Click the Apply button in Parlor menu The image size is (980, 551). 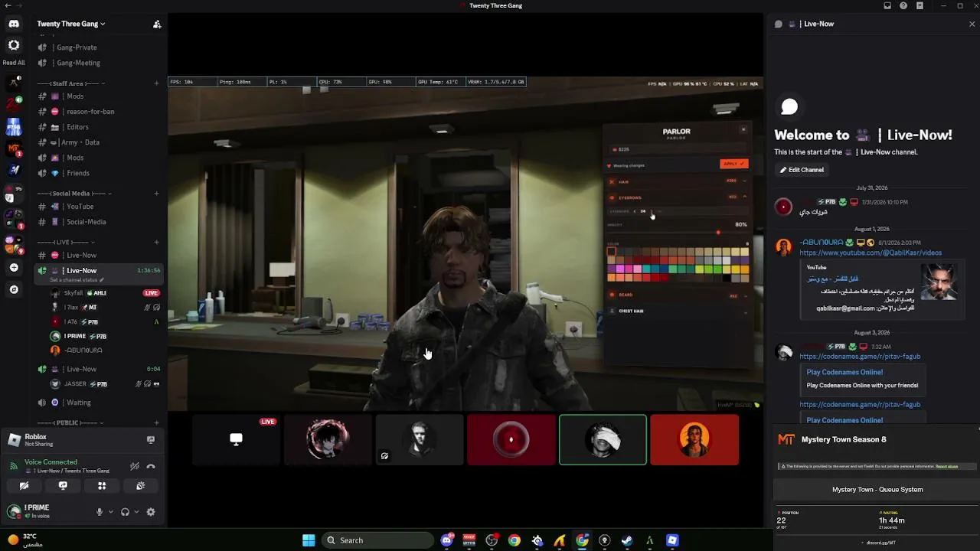click(733, 164)
